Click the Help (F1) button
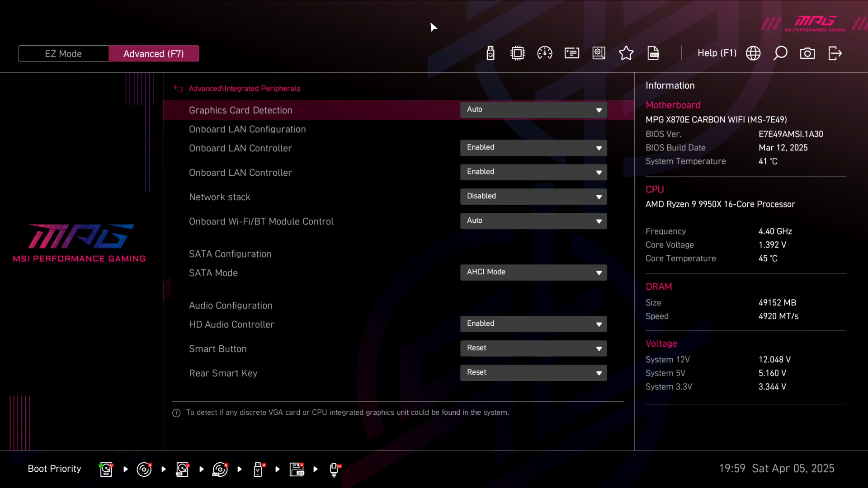Image resolution: width=868 pixels, height=488 pixels. 717,53
